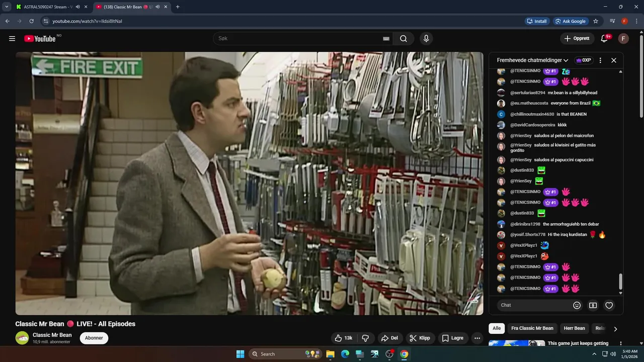
Task: Open the YouTube hamburger guide menu
Action: pos(12,39)
